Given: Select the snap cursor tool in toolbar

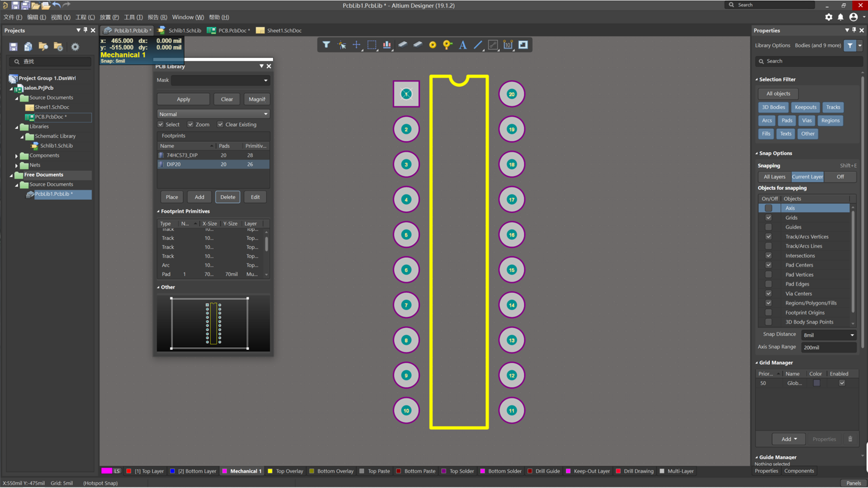Looking at the screenshot, I should [x=342, y=45].
